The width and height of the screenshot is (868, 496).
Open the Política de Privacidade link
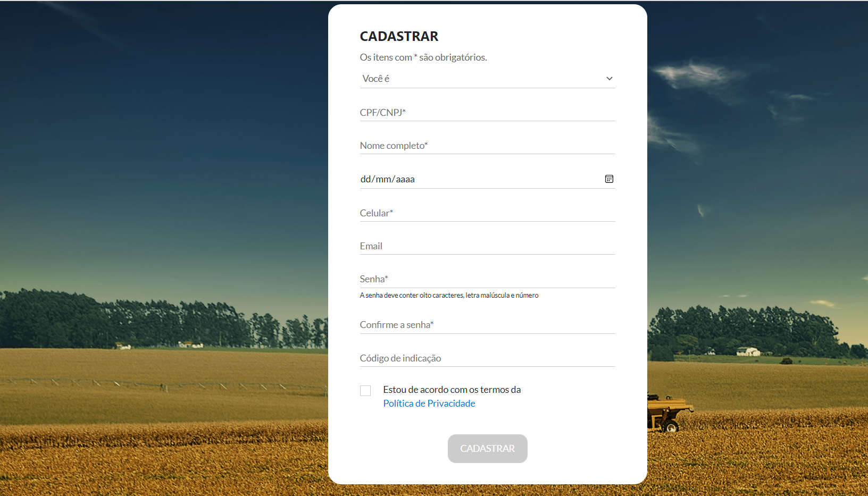(x=429, y=403)
